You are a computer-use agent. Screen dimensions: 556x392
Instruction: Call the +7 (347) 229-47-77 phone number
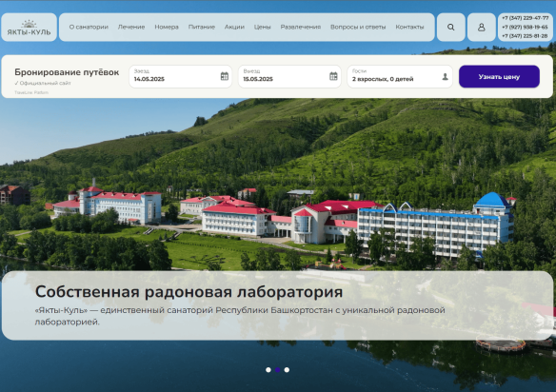tap(526, 18)
